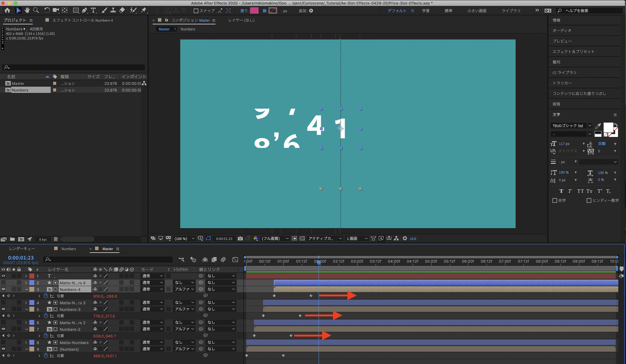Pick the Rectangle shape tool
626x364 pixels.
click(75, 10)
